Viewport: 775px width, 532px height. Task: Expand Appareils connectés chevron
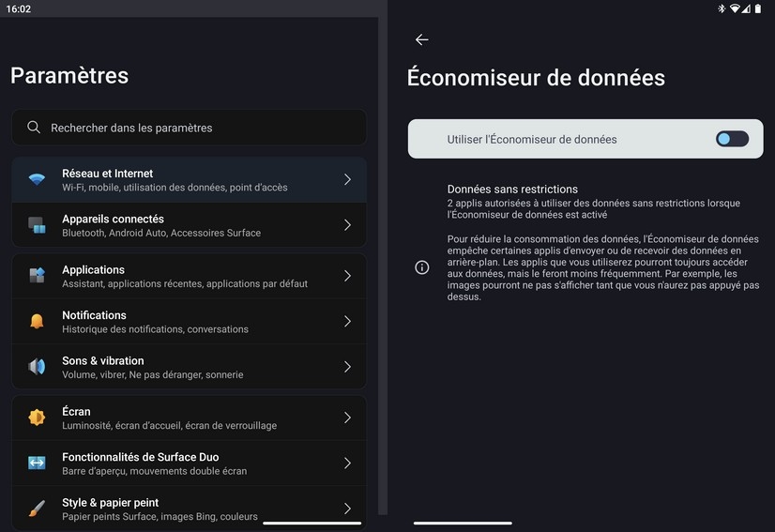tap(347, 225)
